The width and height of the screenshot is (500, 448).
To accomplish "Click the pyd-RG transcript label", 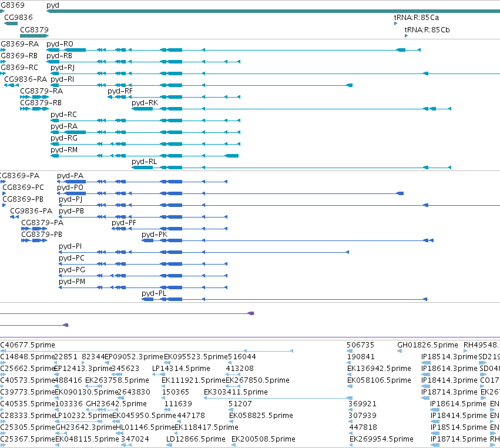I will [x=64, y=138].
